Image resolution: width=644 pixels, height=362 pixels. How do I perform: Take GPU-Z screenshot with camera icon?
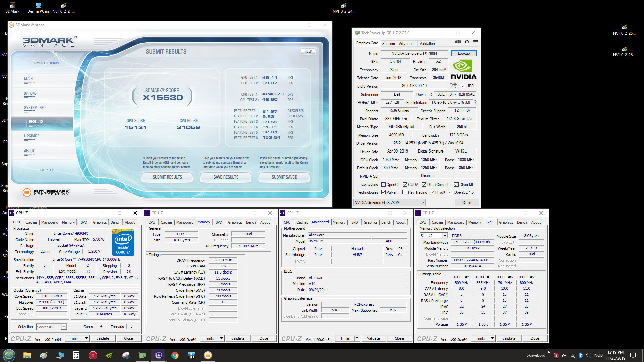coord(458,42)
